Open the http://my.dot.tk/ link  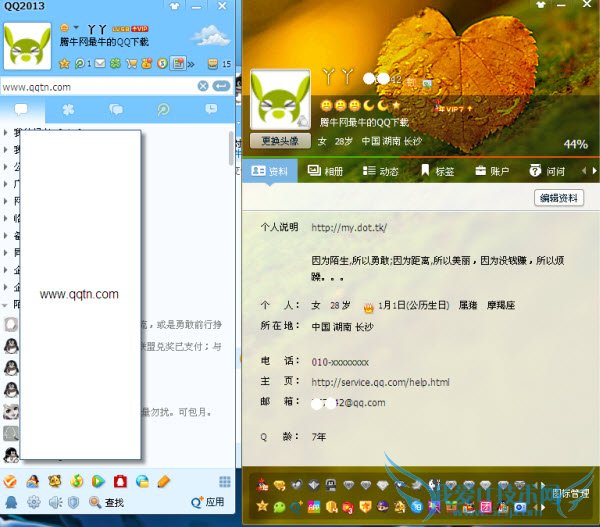(x=349, y=228)
